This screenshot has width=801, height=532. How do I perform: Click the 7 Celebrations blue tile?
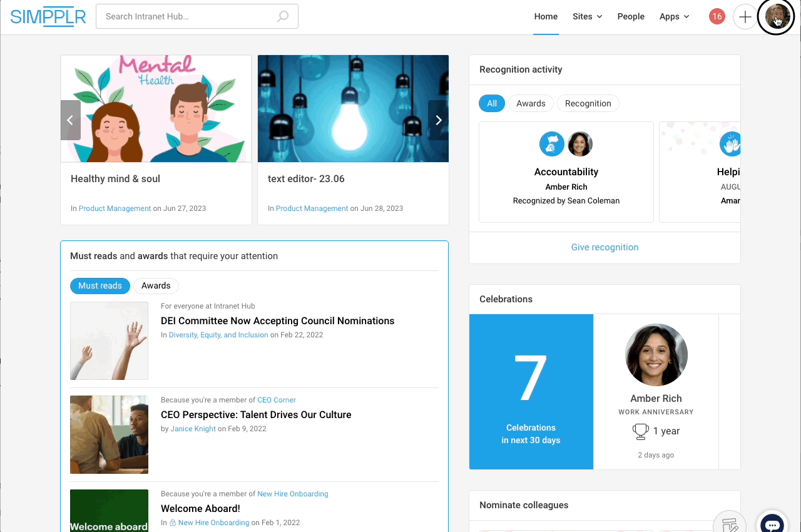click(531, 392)
